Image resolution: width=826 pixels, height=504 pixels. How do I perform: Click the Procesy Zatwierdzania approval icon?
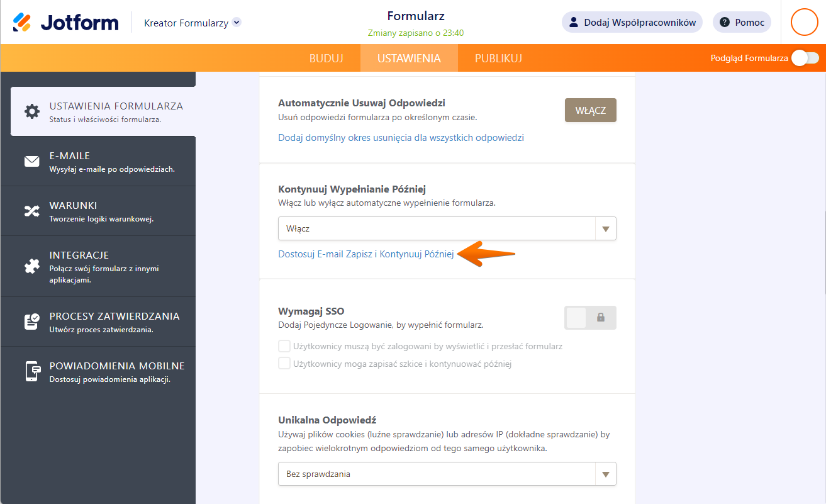click(31, 322)
